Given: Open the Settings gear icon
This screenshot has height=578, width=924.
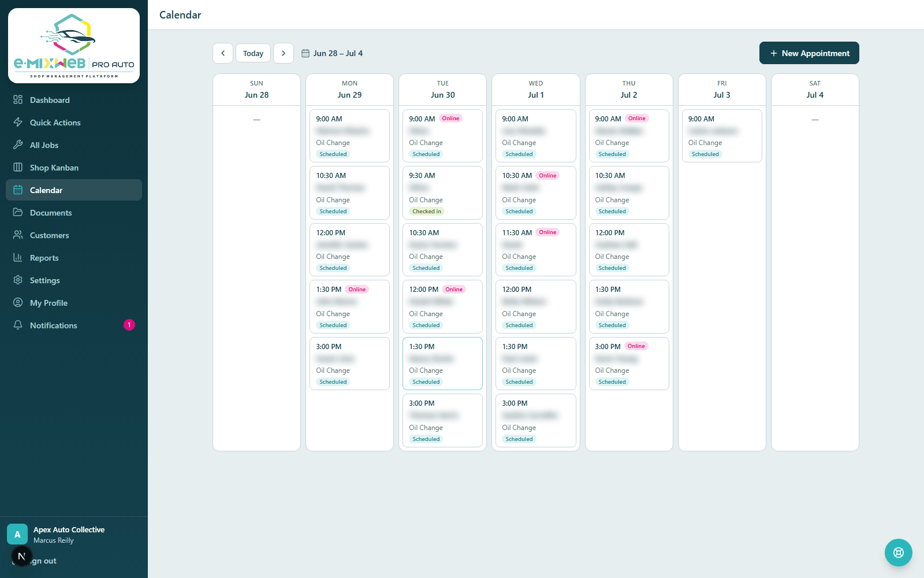Looking at the screenshot, I should (18, 280).
